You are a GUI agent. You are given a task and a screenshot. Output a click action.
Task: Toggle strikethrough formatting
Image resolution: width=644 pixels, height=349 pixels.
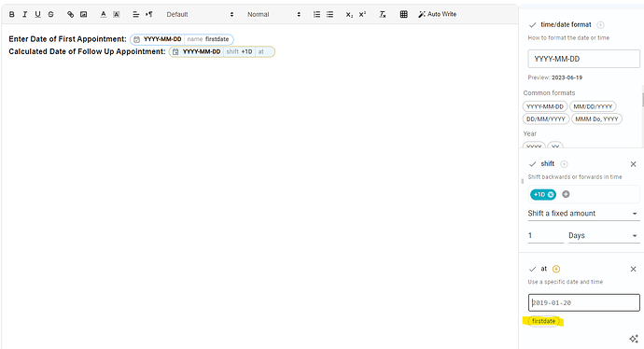[x=50, y=14]
